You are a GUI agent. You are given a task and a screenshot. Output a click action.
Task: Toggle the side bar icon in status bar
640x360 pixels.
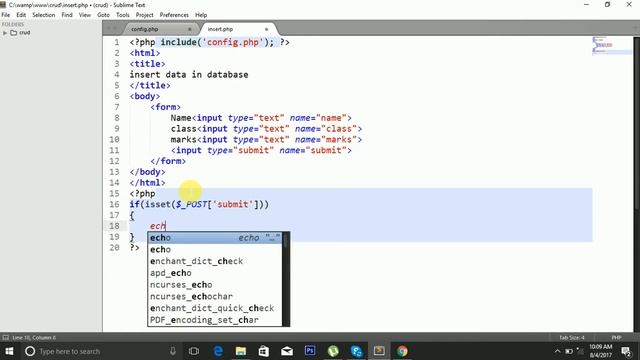[6, 338]
